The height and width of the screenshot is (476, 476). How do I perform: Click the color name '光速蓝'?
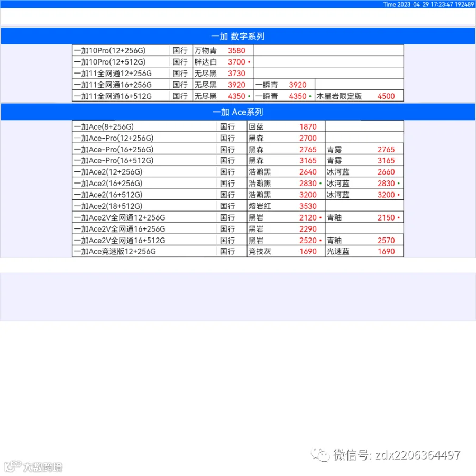coord(338,251)
